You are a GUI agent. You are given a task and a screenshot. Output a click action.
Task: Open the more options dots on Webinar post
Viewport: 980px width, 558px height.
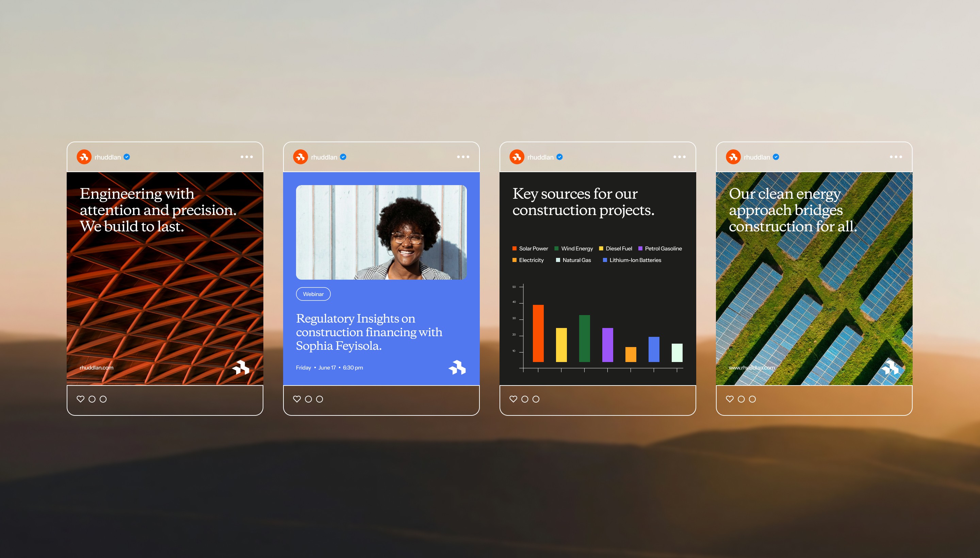tap(463, 157)
